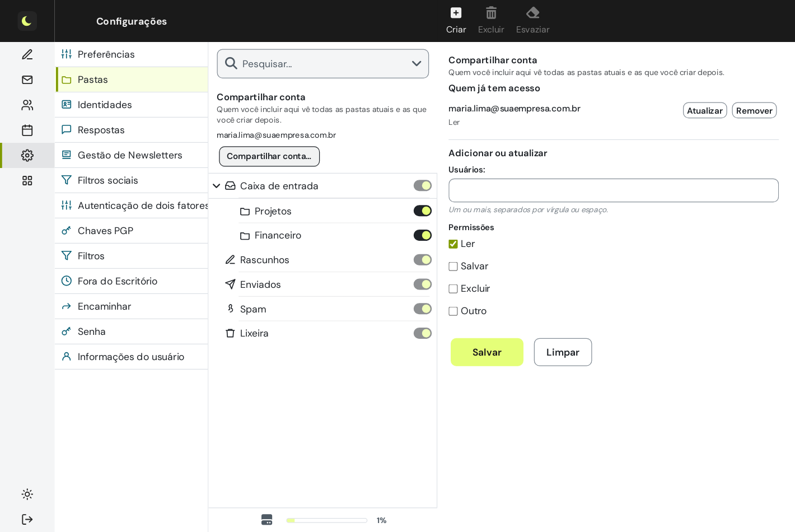Check the Salvar permission checkbox
The width and height of the screenshot is (795, 532).
(453, 267)
